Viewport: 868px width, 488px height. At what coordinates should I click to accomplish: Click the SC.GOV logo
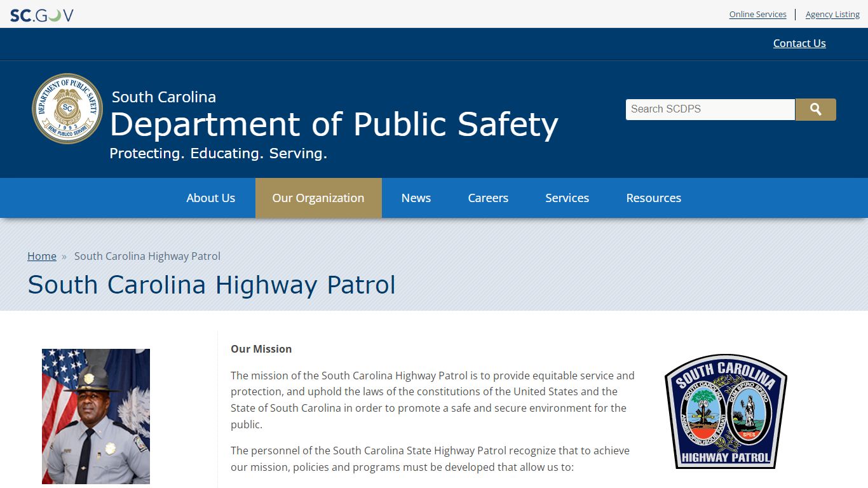(x=42, y=15)
